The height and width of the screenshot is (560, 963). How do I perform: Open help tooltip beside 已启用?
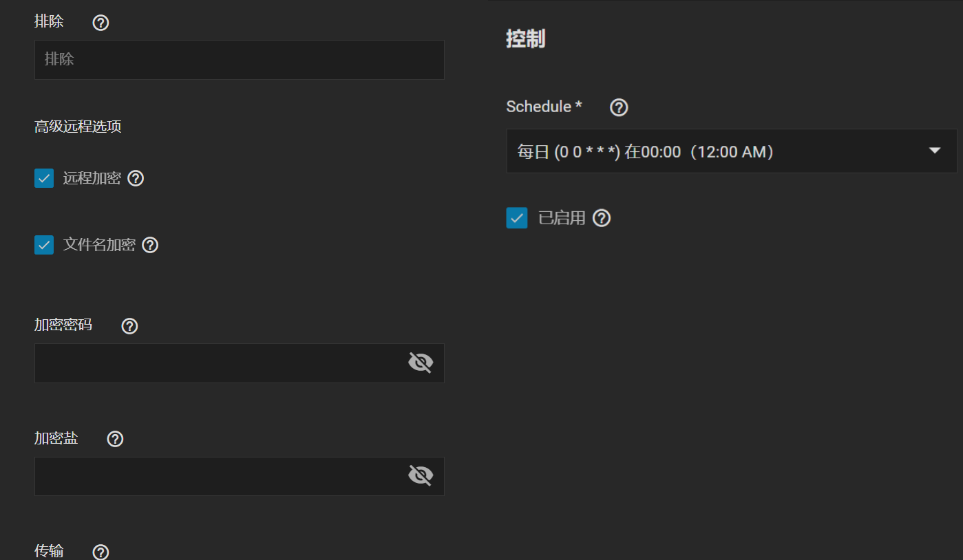(602, 218)
